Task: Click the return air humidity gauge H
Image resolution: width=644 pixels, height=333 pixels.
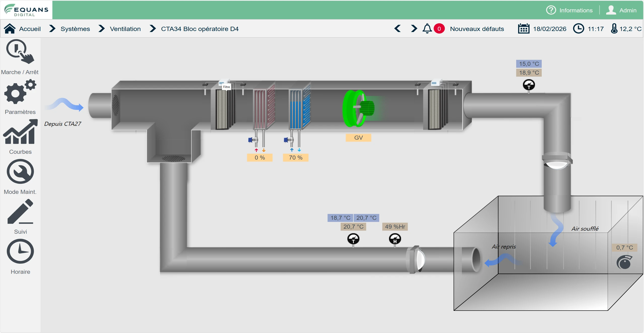Action: click(395, 239)
